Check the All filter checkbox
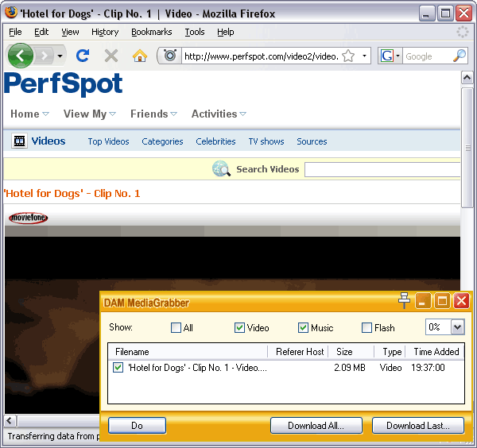 (x=176, y=327)
